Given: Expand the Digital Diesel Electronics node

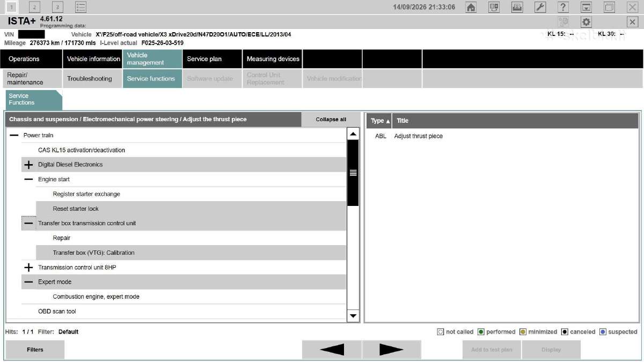Looking at the screenshot, I should tap(28, 165).
